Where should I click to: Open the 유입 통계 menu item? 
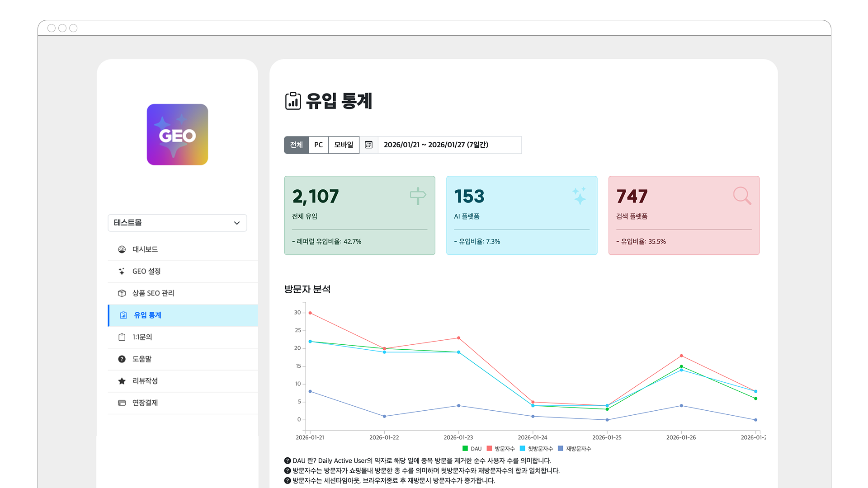[147, 315]
